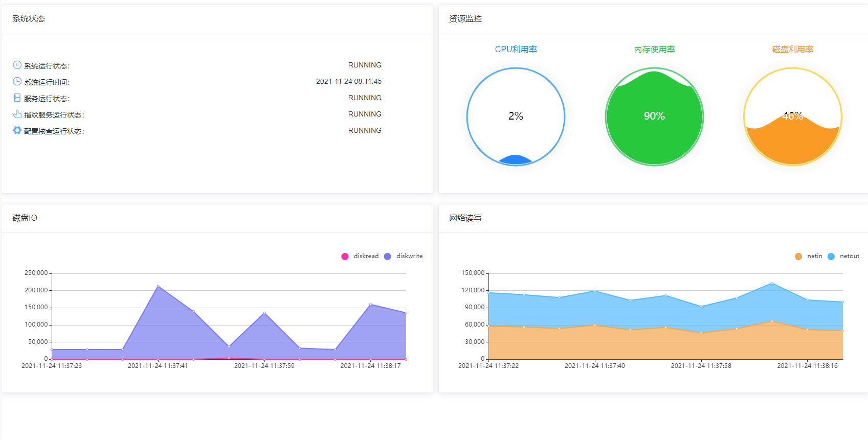Click the CPU usage 2% gauge

(516, 117)
